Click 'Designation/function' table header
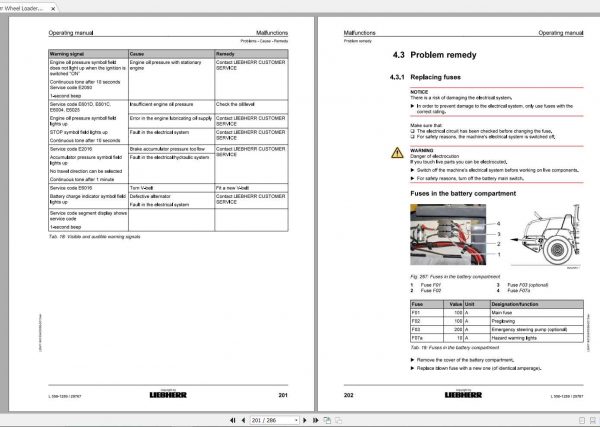Screen dimensions: 600x427 (537, 304)
